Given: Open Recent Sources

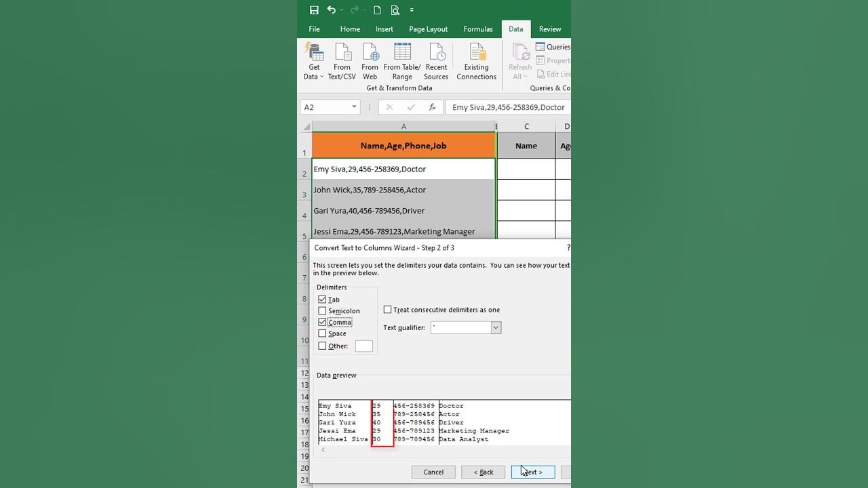Looking at the screenshot, I should click(436, 61).
